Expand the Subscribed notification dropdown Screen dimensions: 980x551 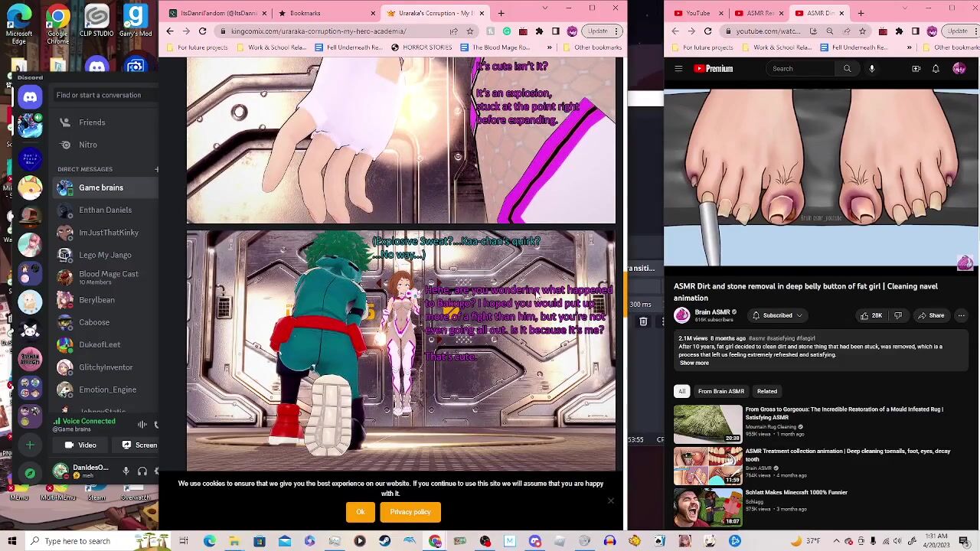[777, 315]
